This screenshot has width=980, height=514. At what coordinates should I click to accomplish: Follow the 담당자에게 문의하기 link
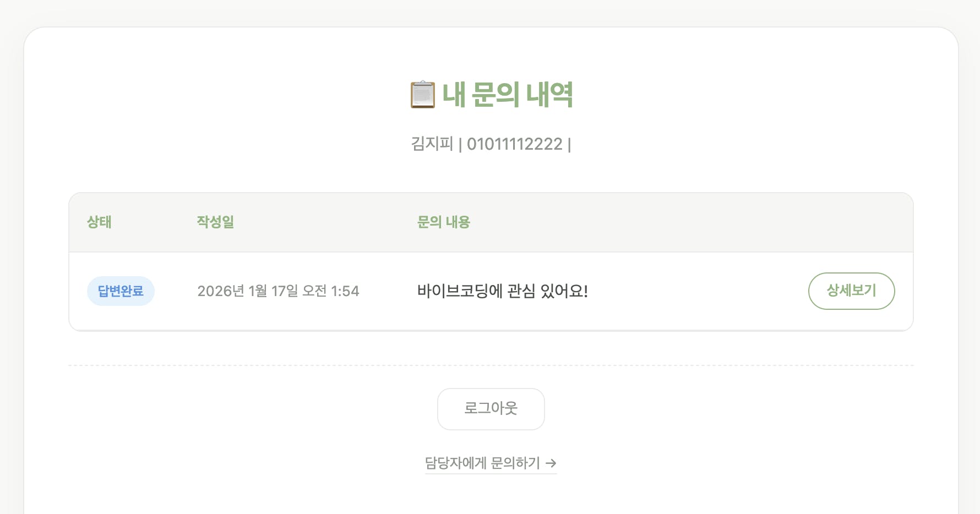coord(483,463)
